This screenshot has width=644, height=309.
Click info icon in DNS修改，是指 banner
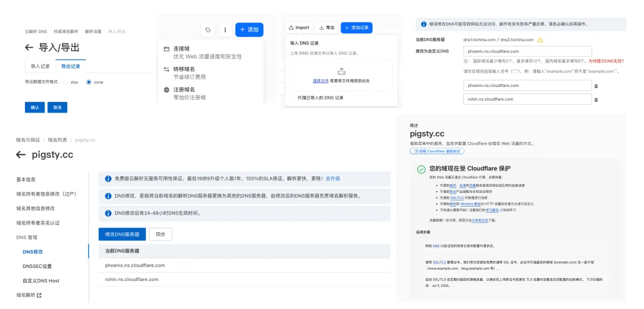(x=108, y=196)
